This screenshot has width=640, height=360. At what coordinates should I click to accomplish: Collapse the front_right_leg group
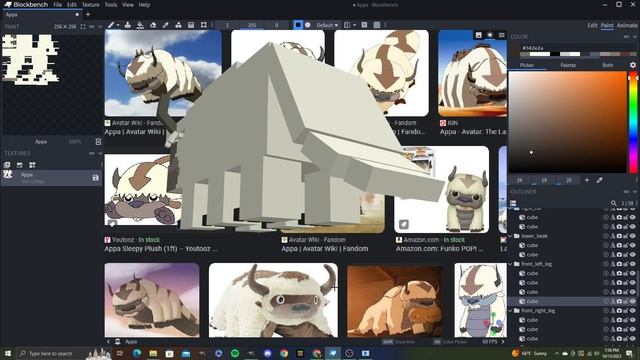[x=511, y=311]
